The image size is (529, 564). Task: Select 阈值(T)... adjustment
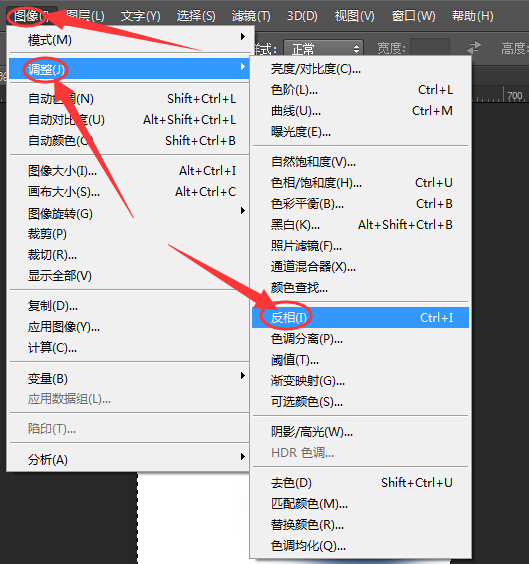tap(361, 360)
